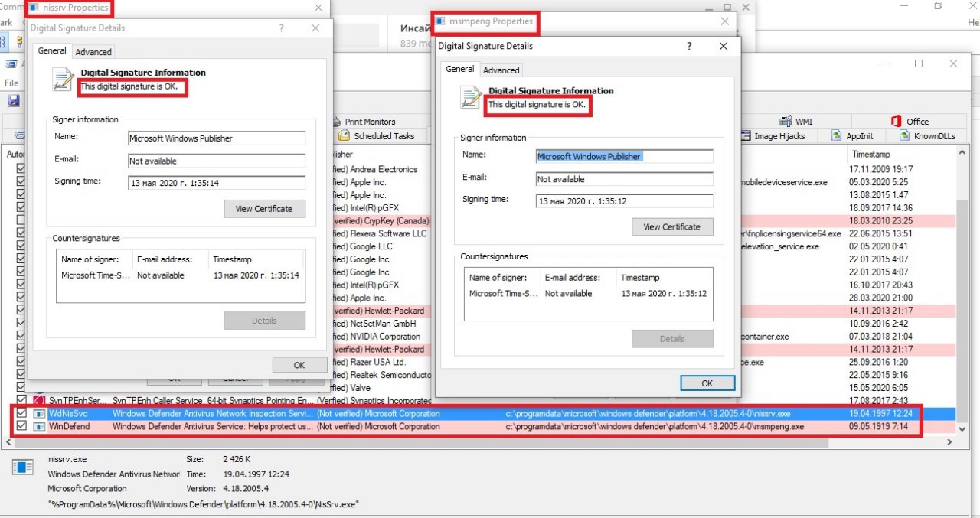Click the elevation_service.exe path text
Viewport: 980px width, 518px height.
pos(780,246)
